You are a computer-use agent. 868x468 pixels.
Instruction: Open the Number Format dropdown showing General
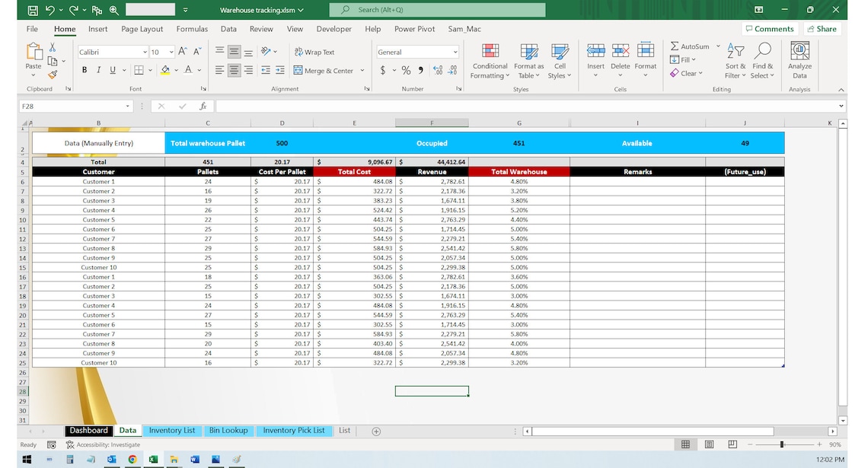click(x=454, y=52)
